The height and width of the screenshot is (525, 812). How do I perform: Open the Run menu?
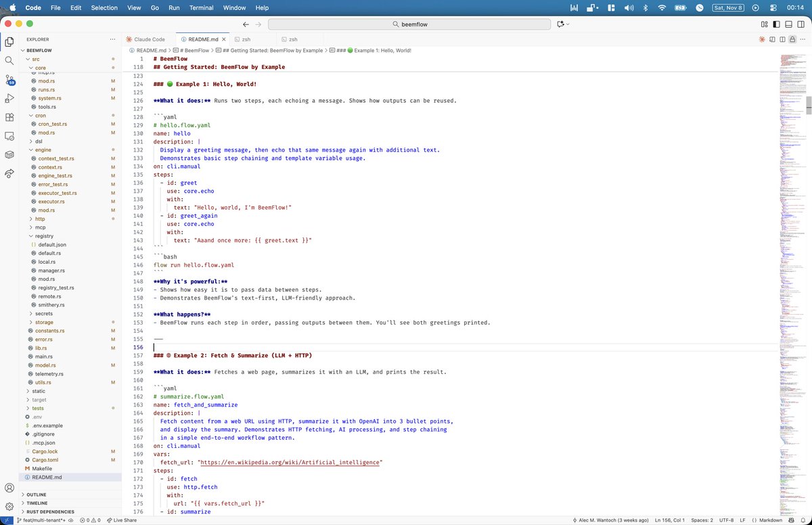pyautogui.click(x=174, y=7)
